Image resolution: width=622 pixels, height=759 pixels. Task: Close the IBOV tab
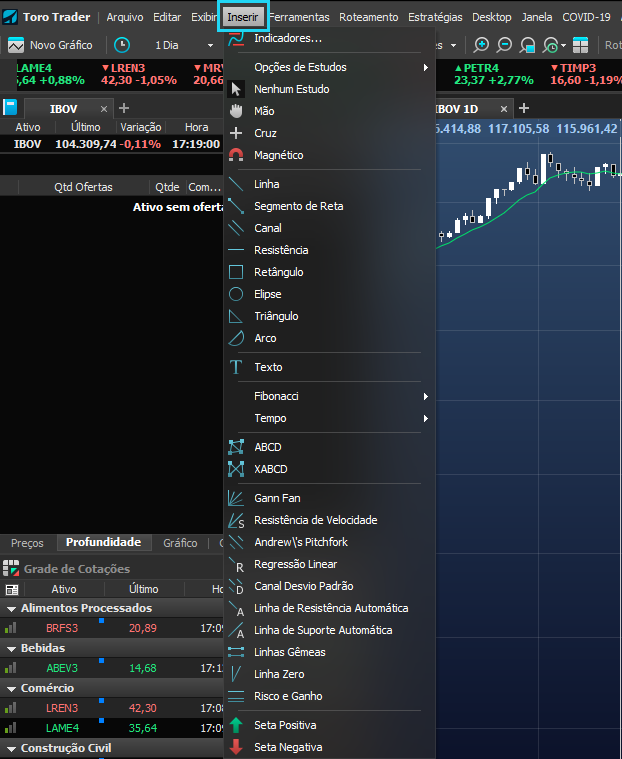point(104,109)
